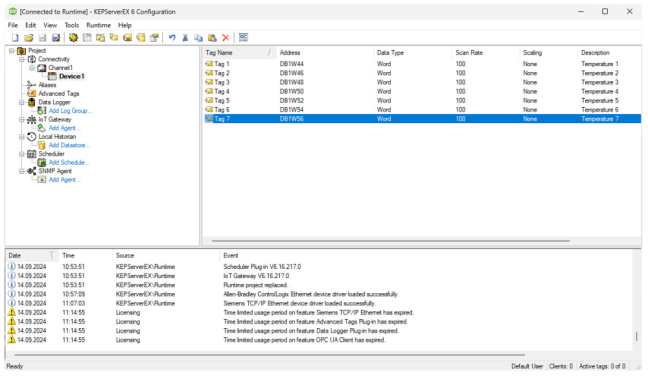648x376 pixels.
Task: Click the tag icon beside Tag 1
Action: coord(209,64)
